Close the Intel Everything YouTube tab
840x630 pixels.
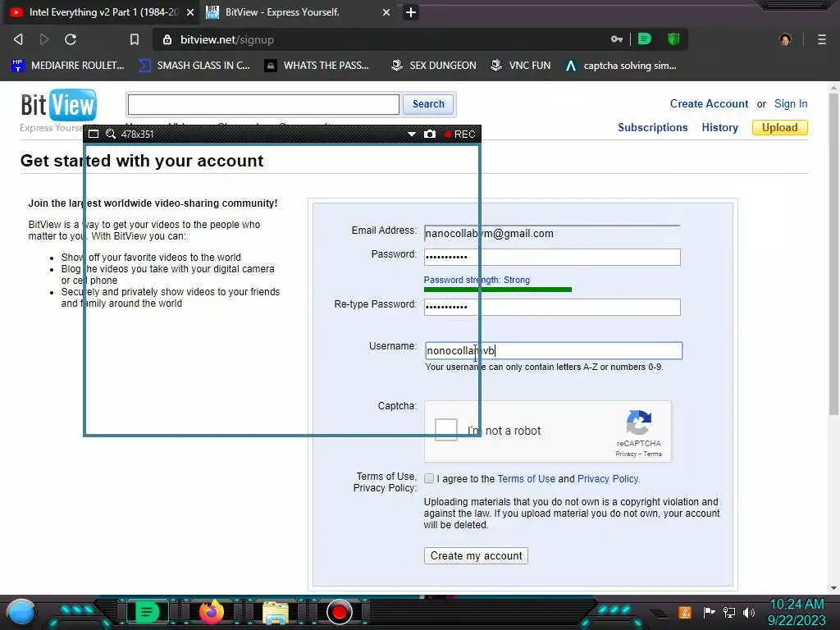[190, 12]
